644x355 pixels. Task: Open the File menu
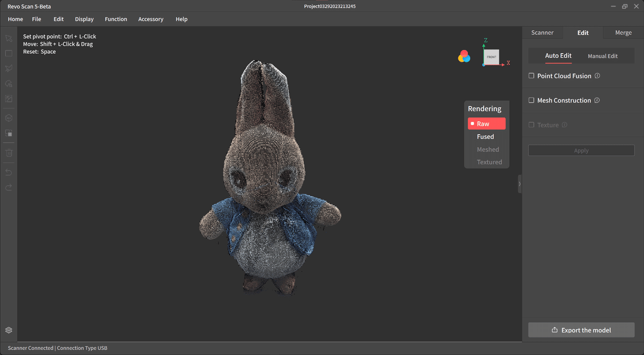pyautogui.click(x=36, y=19)
